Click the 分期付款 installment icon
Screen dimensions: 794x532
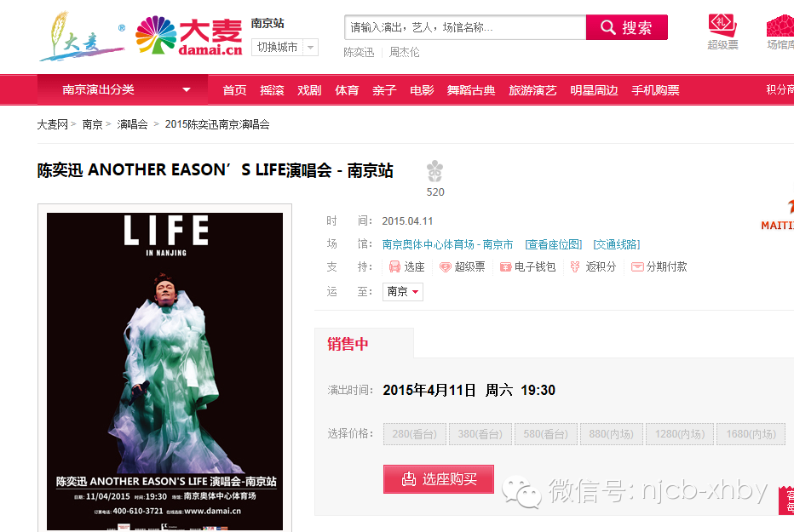(637, 267)
